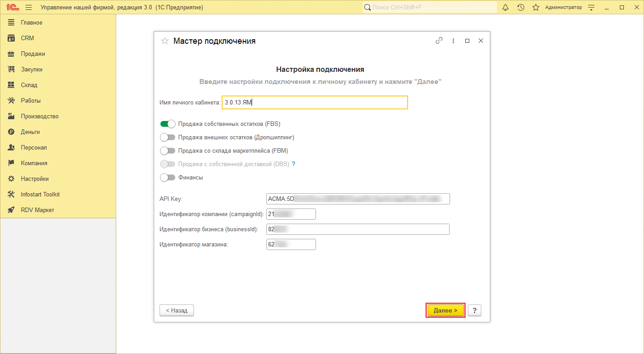Click the global search field Поиск Ctrl+Shift+F
644x354 pixels.
tap(429, 7)
